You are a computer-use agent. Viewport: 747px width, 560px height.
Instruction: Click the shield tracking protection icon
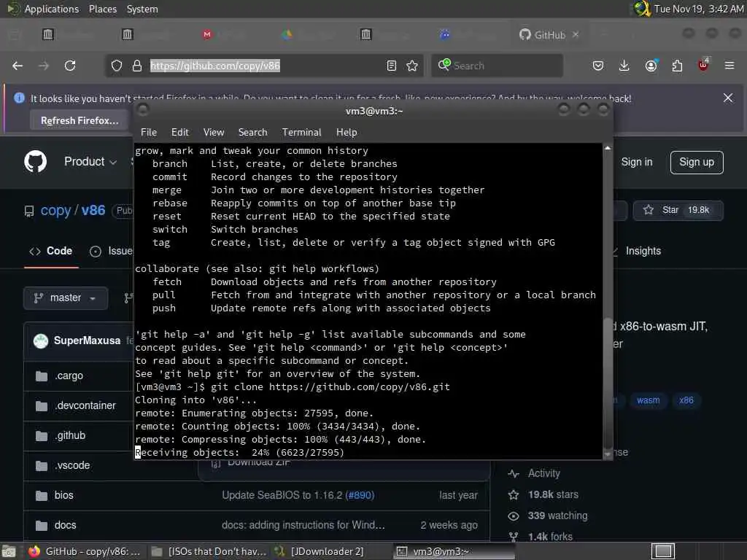click(x=116, y=66)
